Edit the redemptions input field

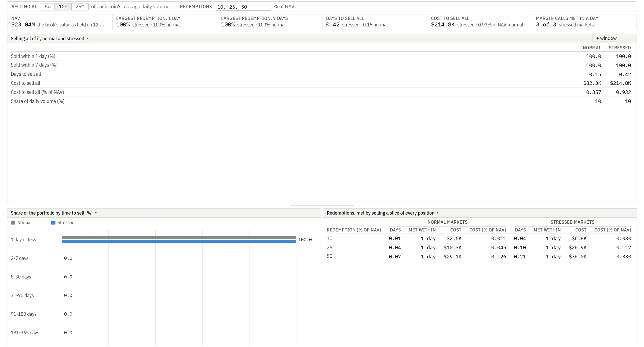click(x=243, y=7)
